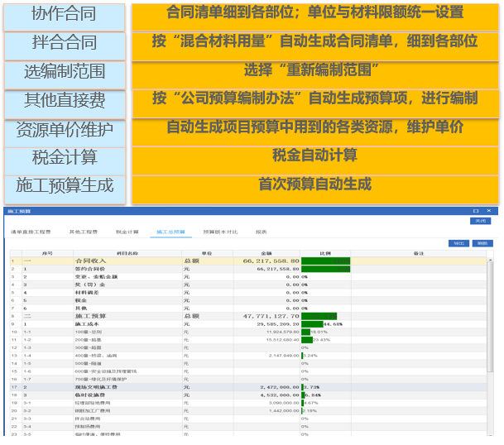Image resolution: width=504 pixels, height=445 pixels.
Task: Click the 科目名称 column header
Action: (x=128, y=252)
